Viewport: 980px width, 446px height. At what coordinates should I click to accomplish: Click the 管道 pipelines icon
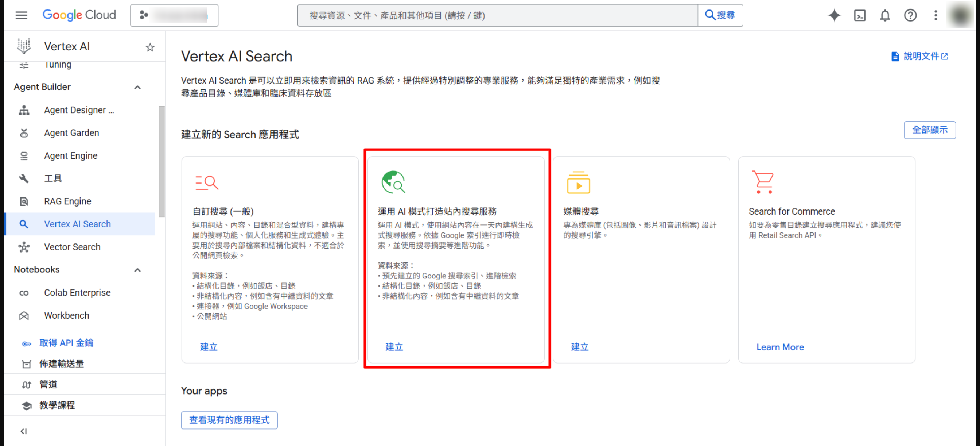point(26,384)
